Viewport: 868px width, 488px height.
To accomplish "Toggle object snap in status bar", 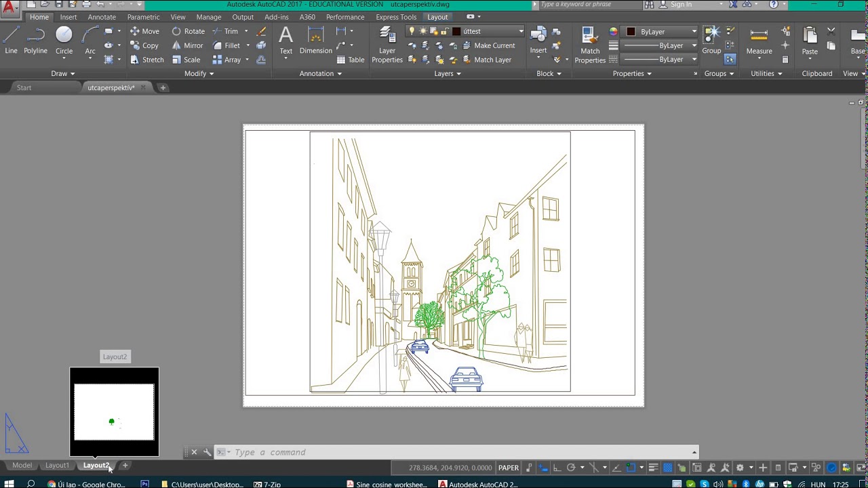I will pos(631,468).
